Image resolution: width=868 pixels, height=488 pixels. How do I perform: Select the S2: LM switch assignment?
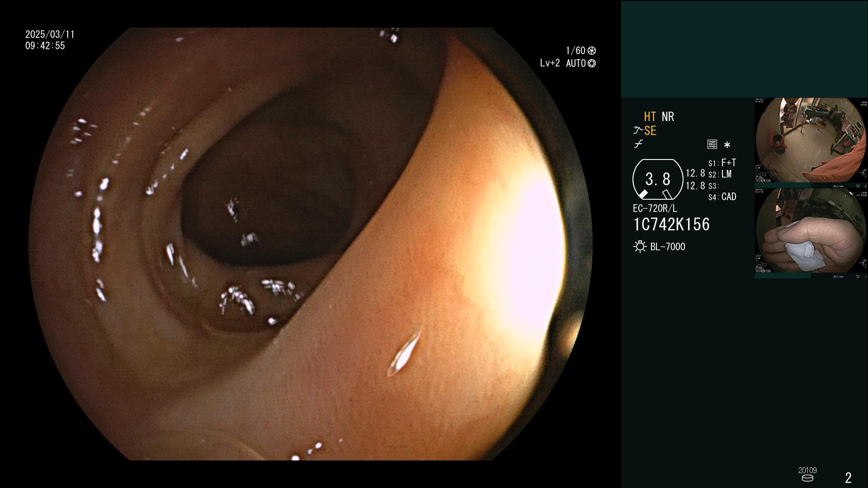pyautogui.click(x=720, y=174)
